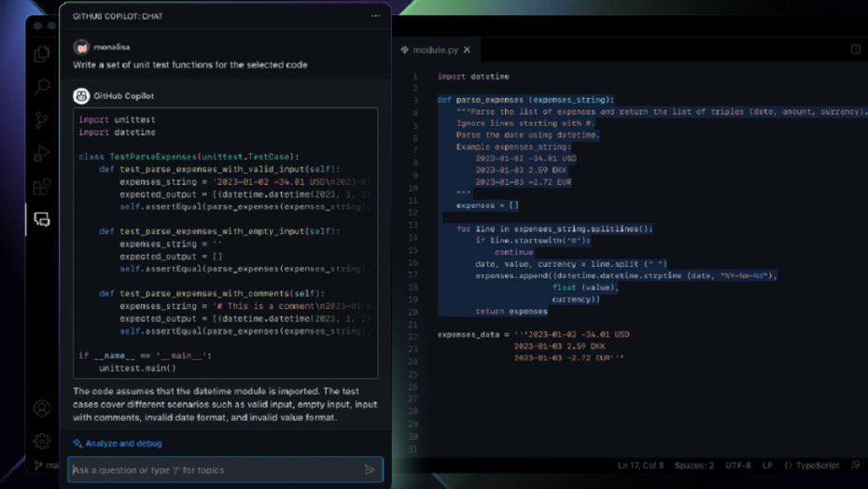Open the TypeScript language mode selector
Viewport: 868px width, 489px height.
[x=812, y=465]
